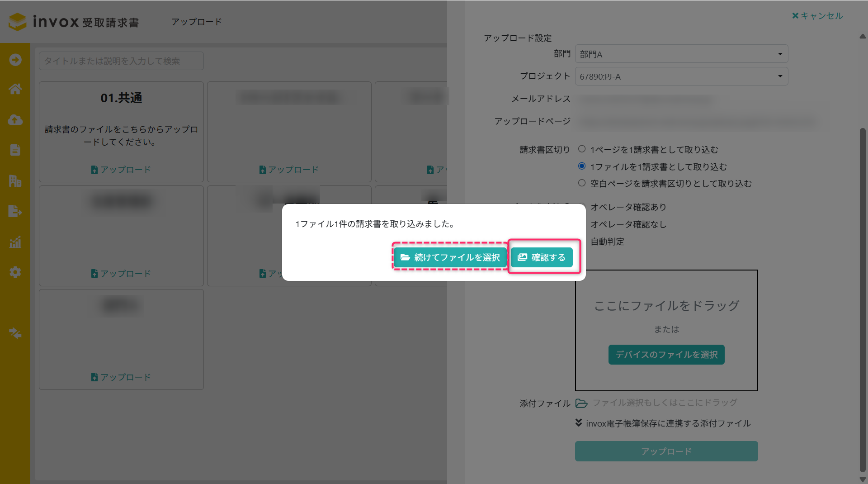Open the プロジェクト dropdown showing 67890:PJ-A
Screen dimensions: 868x484
click(x=681, y=76)
